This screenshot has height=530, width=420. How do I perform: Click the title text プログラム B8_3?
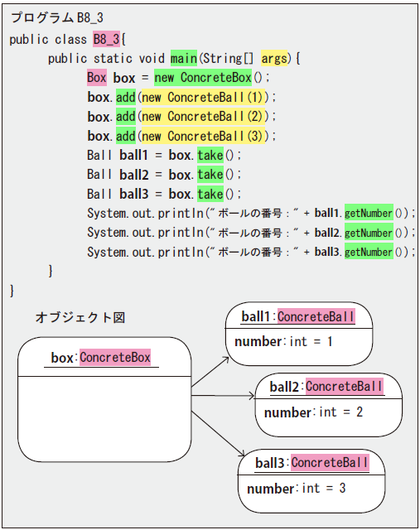(x=56, y=17)
